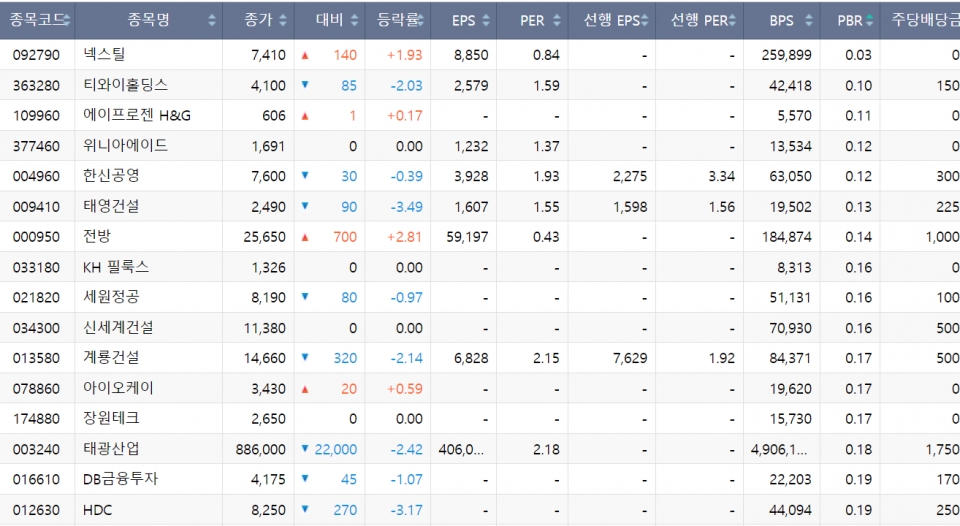Click the HDC stock name
This screenshot has width=960, height=526.
coord(99,510)
